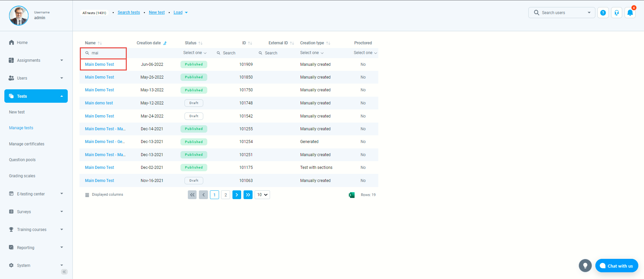Screen dimensions: 644x279
Task: Open Main Demo Test from May-26-2022
Action: pos(100,77)
